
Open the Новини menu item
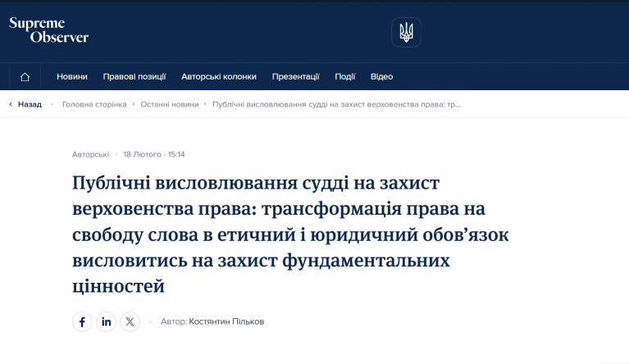pyautogui.click(x=72, y=76)
